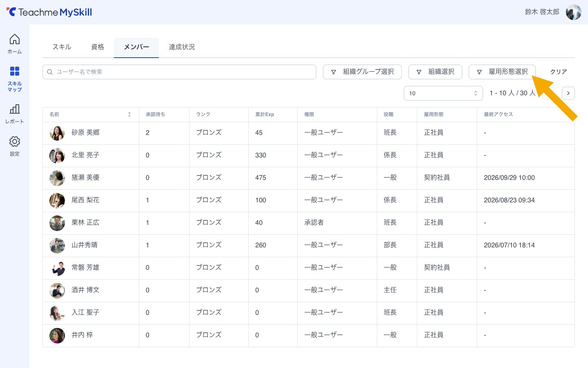Click the クリア button
Viewport: 588px width, 368px height.
pyautogui.click(x=558, y=72)
